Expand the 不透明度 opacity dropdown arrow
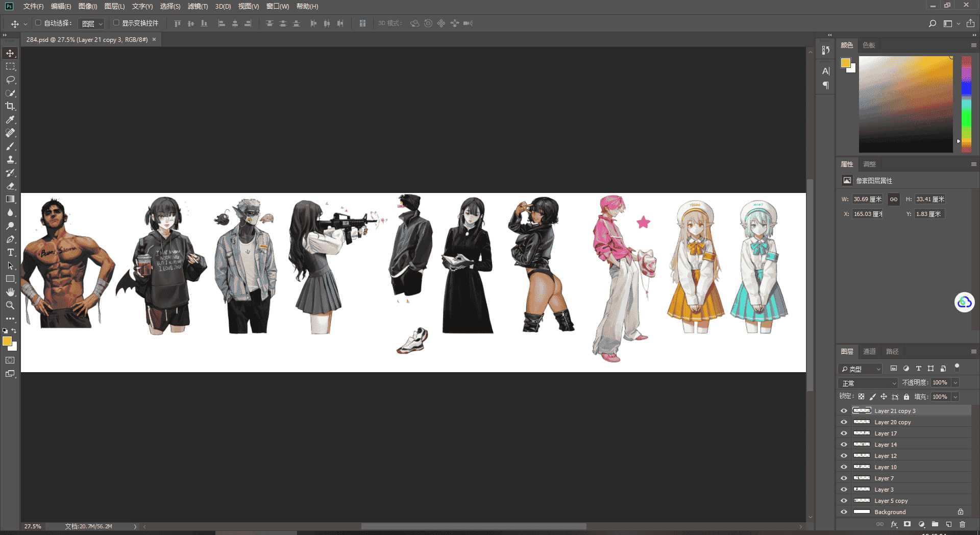The image size is (980, 535). tap(955, 383)
